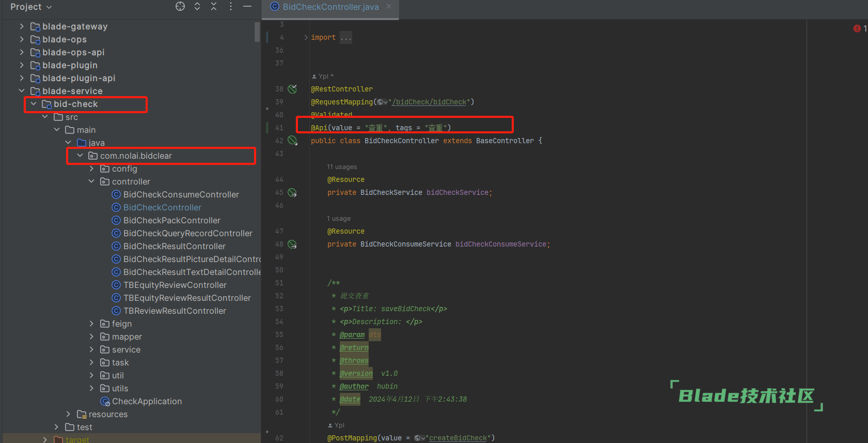868x443 pixels.
Task: Click the red error indicator in editor corner
Action: 857,28
